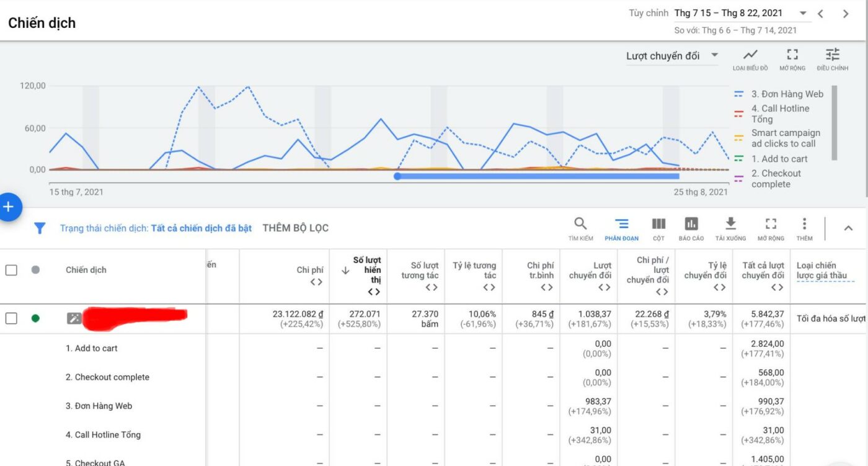Screen dimensions: 868x466
Task: Click the blue filter funnel icon
Action: click(x=40, y=228)
